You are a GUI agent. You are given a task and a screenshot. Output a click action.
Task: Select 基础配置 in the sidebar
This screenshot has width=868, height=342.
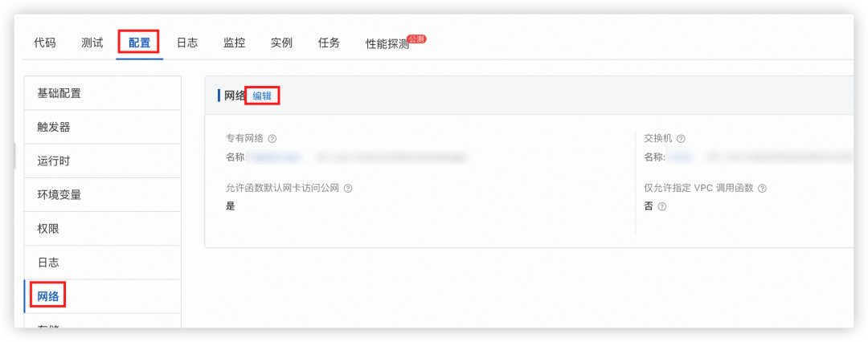click(x=102, y=93)
